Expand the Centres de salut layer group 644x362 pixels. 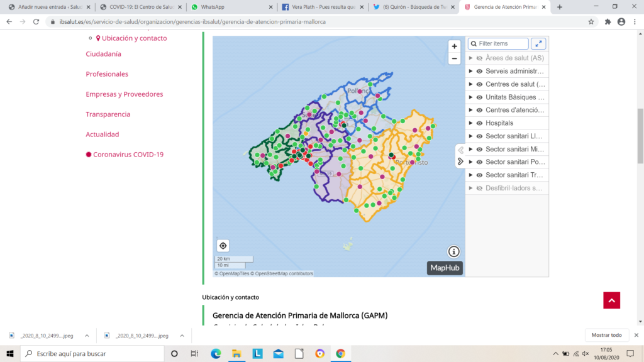pos(470,84)
